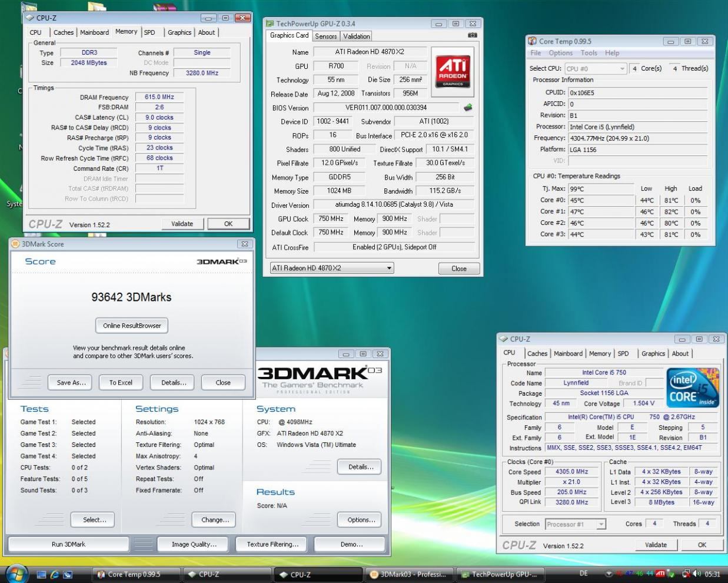
Task: Click the BIOS save chip icon in GPU-Z
Action: [x=468, y=107]
